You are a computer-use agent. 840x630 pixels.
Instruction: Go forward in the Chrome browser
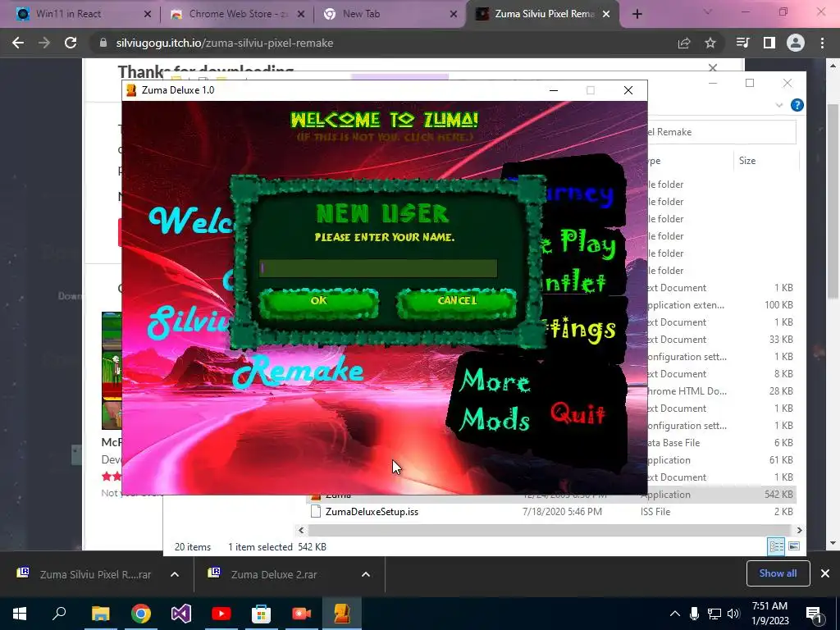click(44, 43)
